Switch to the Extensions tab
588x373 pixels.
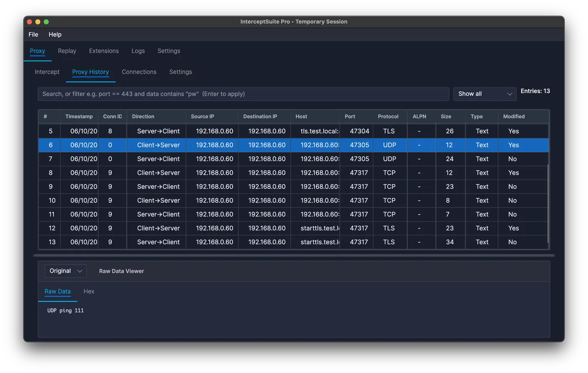pos(104,51)
